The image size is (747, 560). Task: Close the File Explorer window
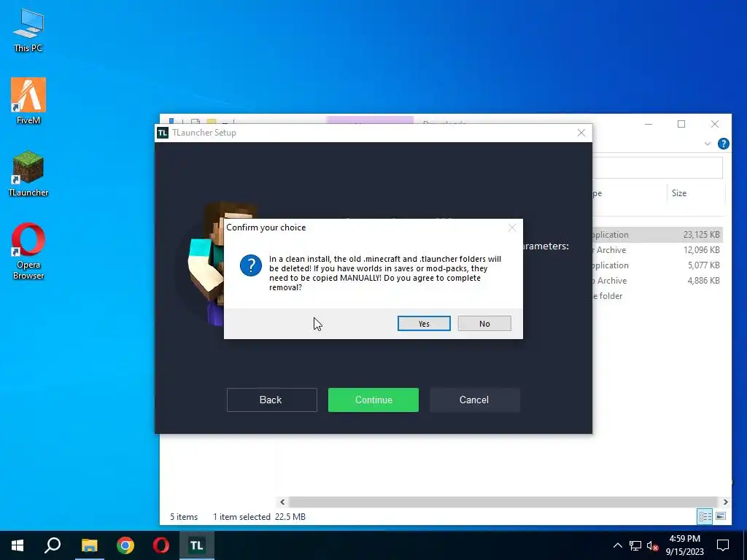point(715,124)
